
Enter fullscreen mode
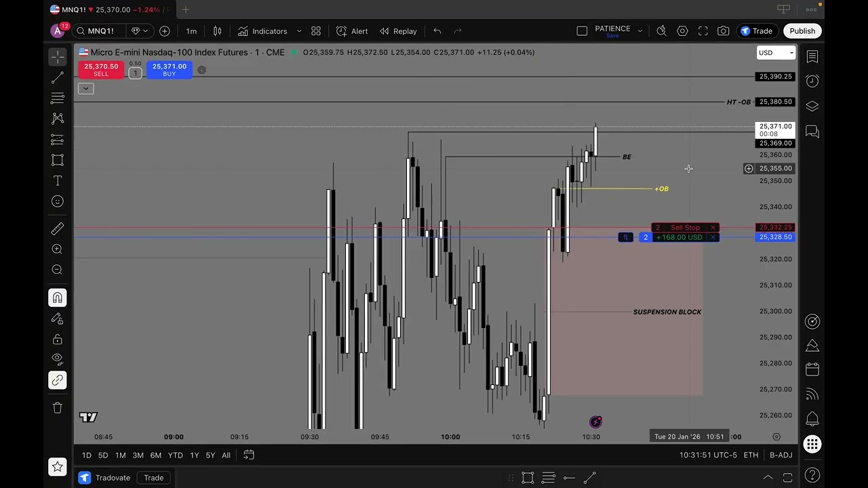coord(703,31)
